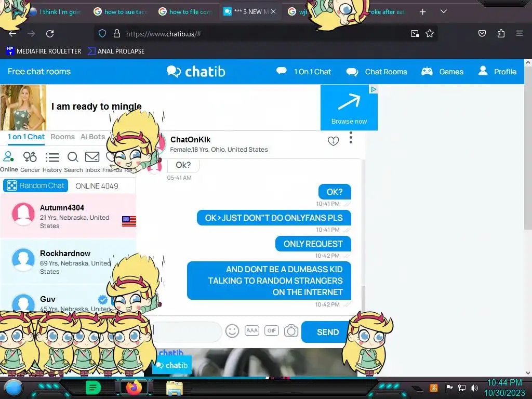Open the three-dot chat options menu
Image resolution: width=532 pixels, height=399 pixels.
coord(351,137)
